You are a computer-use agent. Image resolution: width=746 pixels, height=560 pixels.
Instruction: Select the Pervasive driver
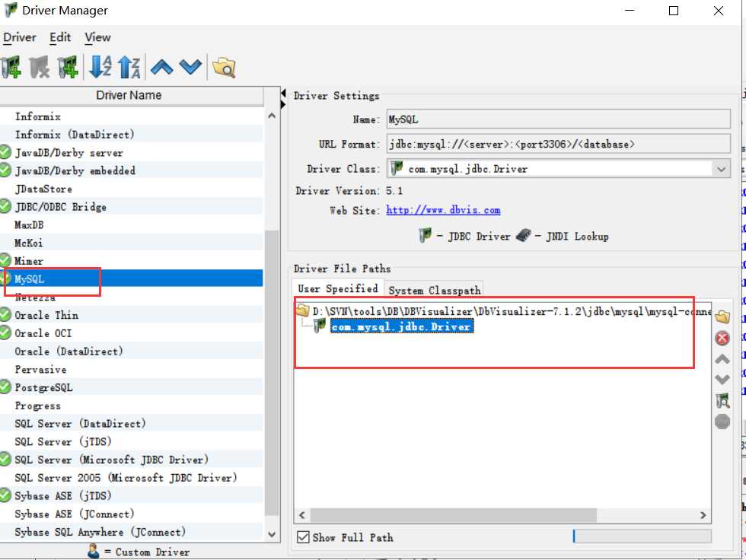pyautogui.click(x=131, y=369)
